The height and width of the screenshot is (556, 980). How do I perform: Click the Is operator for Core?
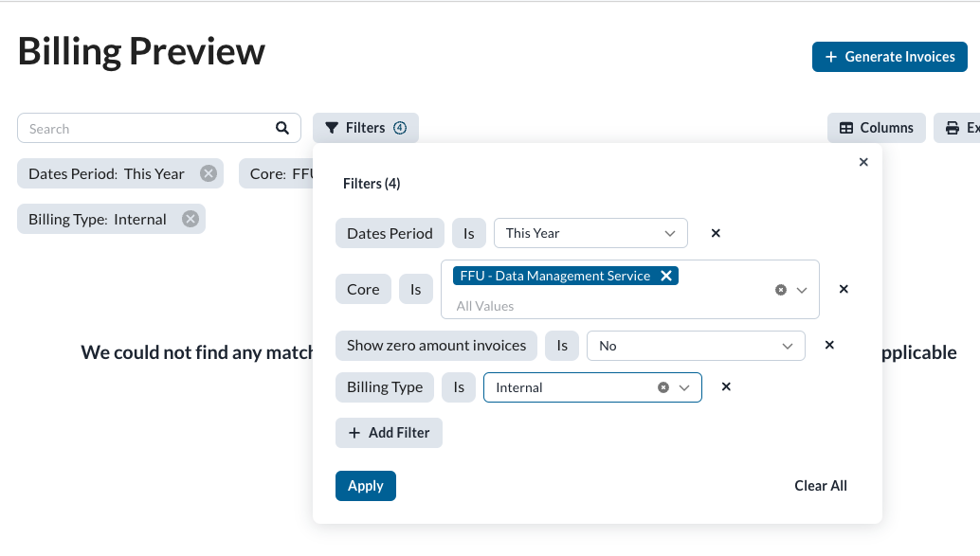pyautogui.click(x=416, y=289)
